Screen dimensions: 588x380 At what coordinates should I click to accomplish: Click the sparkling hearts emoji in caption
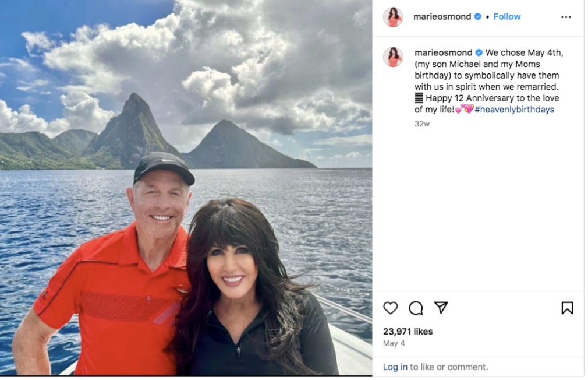pyautogui.click(x=467, y=109)
